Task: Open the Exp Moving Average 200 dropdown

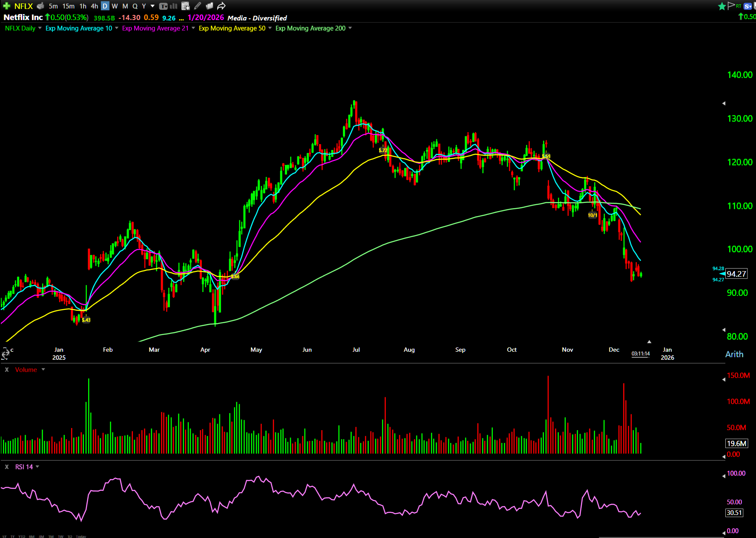Action: click(x=350, y=28)
